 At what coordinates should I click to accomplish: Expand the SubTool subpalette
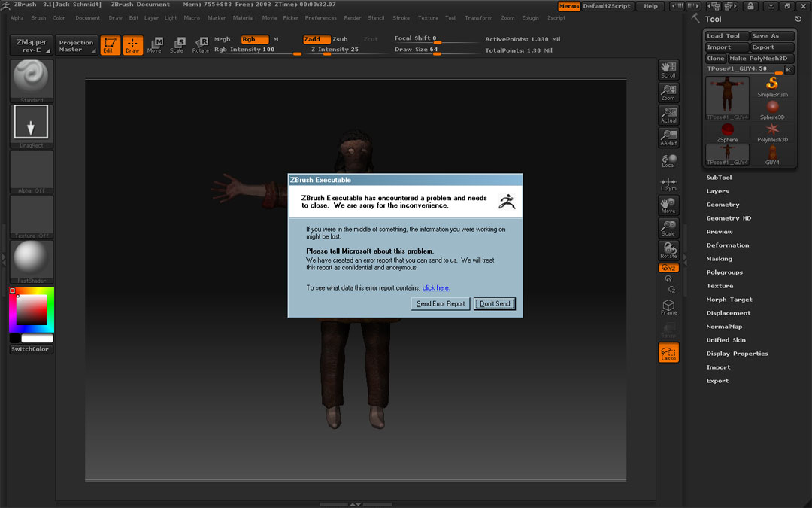pos(720,178)
